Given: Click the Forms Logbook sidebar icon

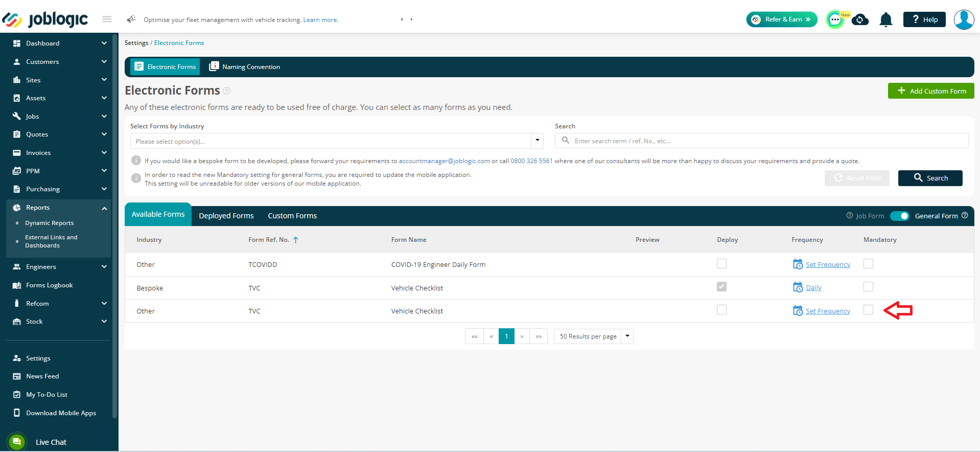Looking at the screenshot, I should click(x=17, y=285).
